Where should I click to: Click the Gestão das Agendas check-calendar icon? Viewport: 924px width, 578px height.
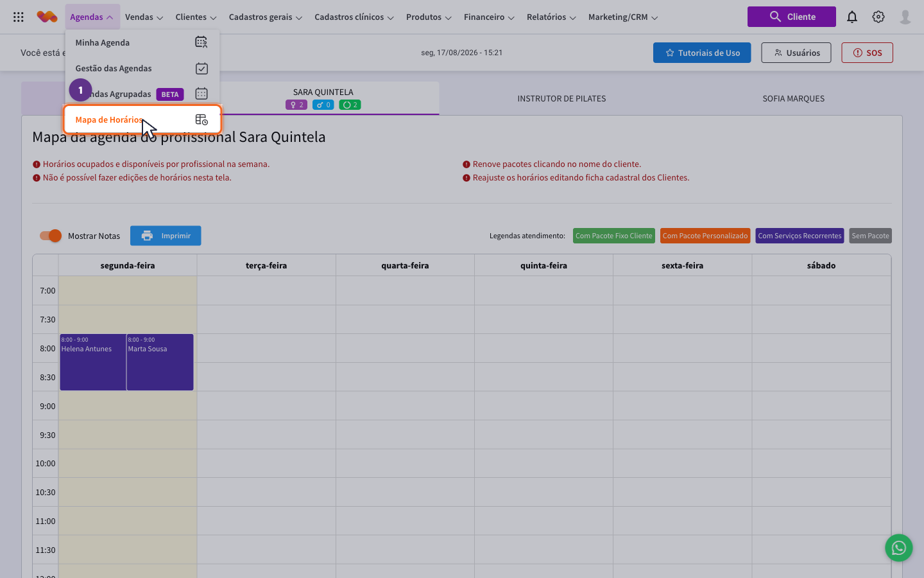pos(201,68)
